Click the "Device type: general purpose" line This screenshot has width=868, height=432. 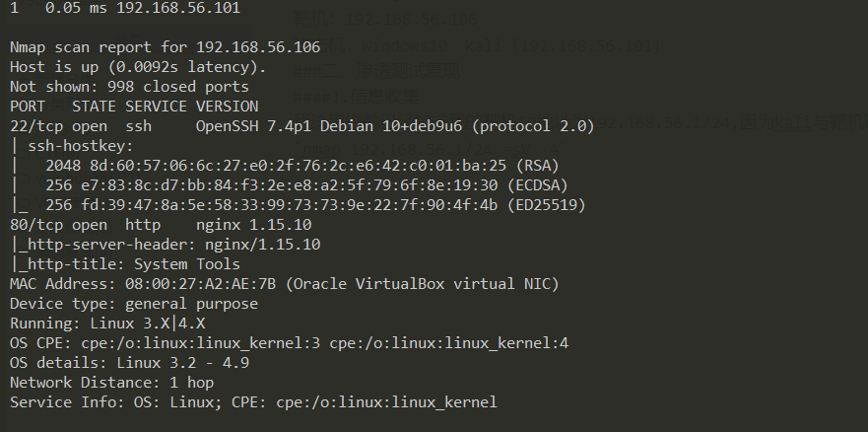pyautogui.click(x=134, y=304)
